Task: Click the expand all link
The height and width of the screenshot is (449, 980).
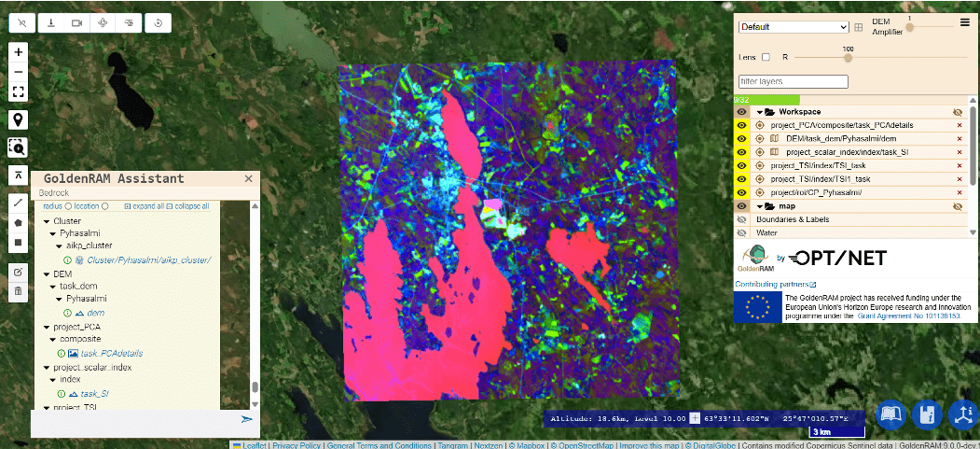Action: tap(151, 206)
